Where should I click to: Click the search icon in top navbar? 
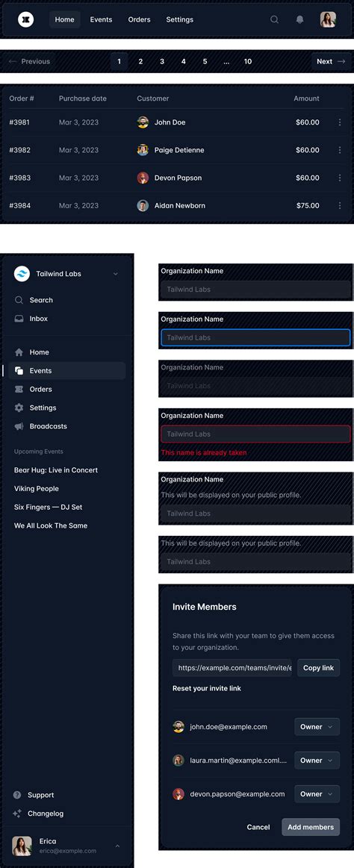[274, 19]
